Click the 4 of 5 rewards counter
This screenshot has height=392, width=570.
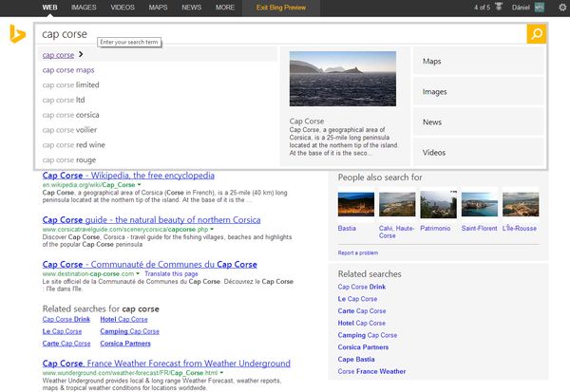point(482,8)
